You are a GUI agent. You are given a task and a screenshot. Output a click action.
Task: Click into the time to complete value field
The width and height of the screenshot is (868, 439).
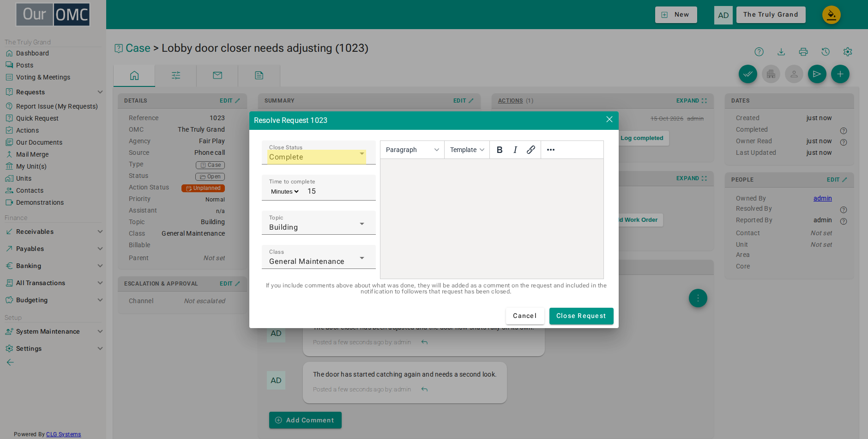click(x=339, y=191)
